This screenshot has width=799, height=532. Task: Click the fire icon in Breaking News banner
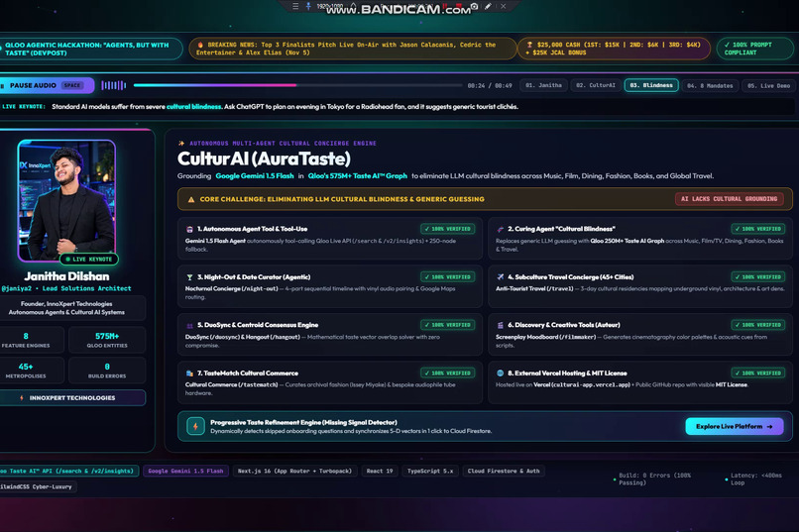coord(200,45)
